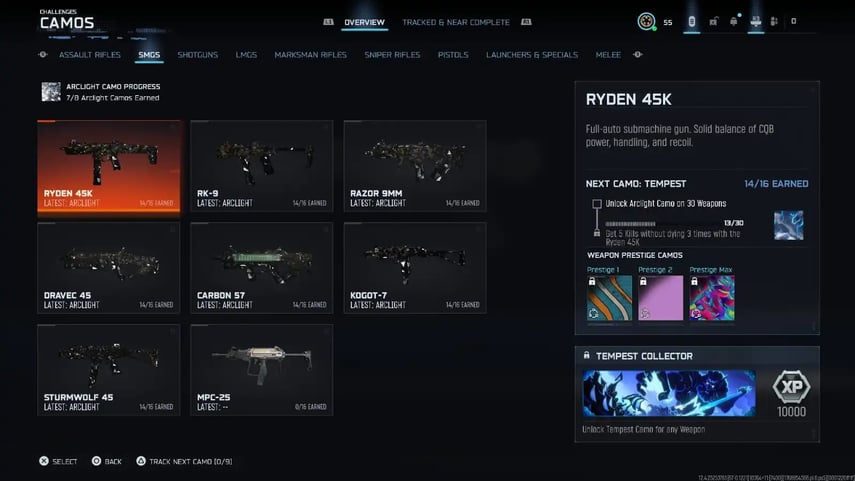The image size is (855, 481).
Task: Select the Prestige 1 camo swatch
Action: click(609, 298)
